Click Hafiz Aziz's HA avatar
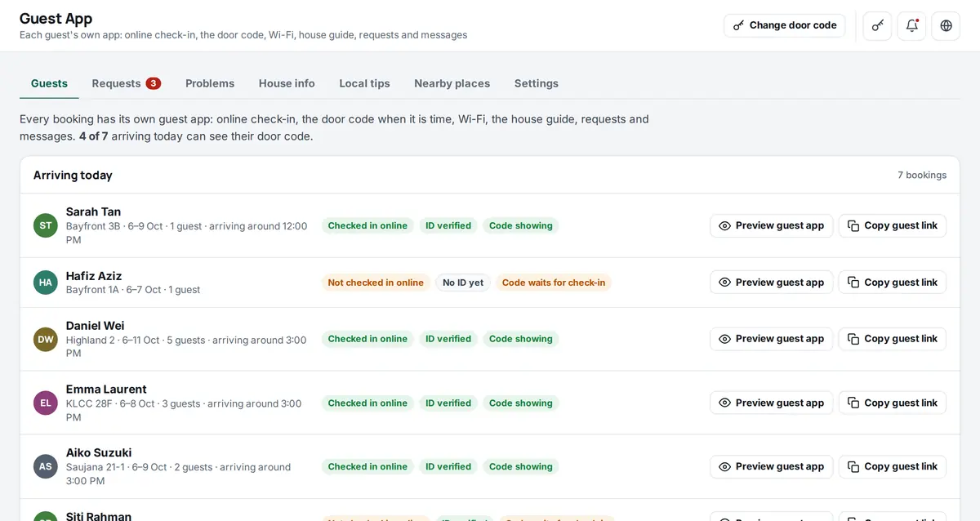Image resolution: width=980 pixels, height=521 pixels. click(46, 283)
